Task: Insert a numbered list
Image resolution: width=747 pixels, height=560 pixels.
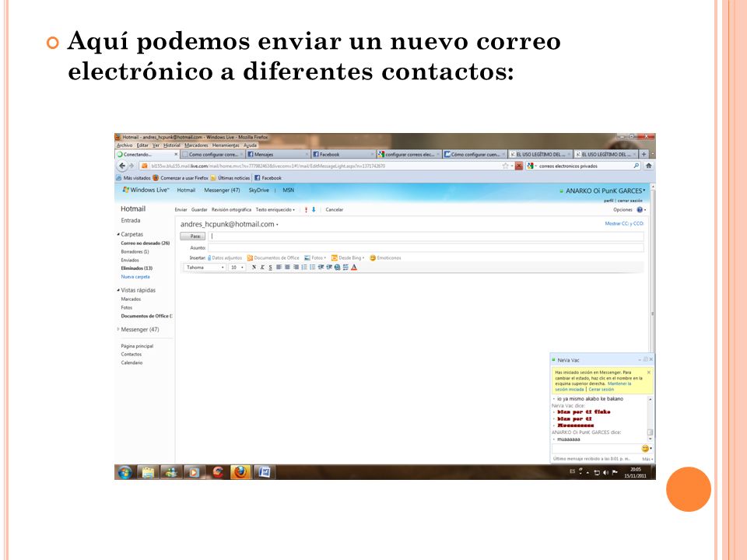Action: pos(304,268)
